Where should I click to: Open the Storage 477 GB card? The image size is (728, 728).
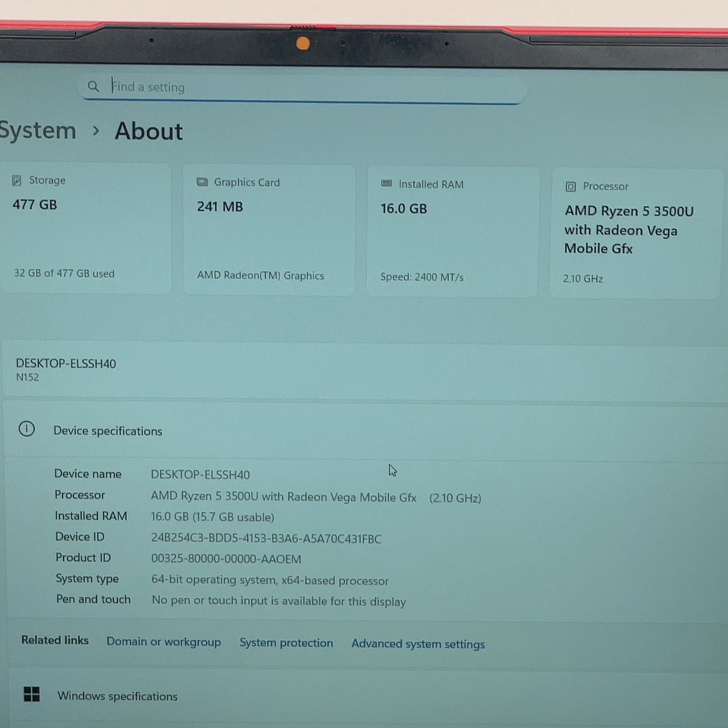(x=86, y=228)
